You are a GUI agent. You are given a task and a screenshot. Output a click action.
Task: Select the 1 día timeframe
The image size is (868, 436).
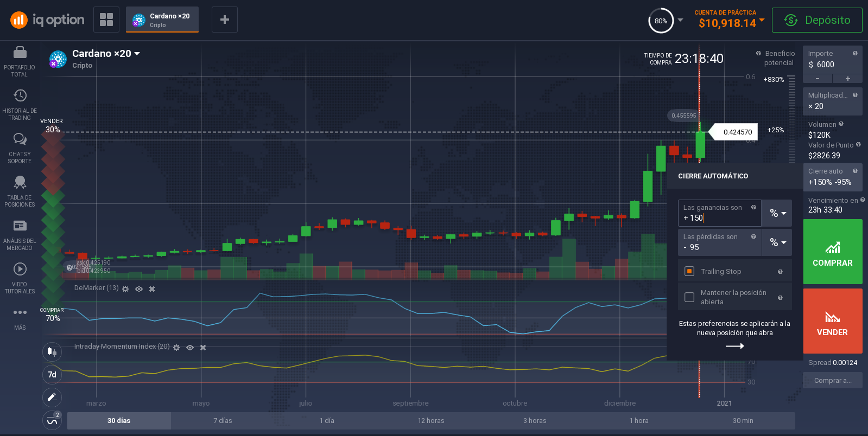327,421
